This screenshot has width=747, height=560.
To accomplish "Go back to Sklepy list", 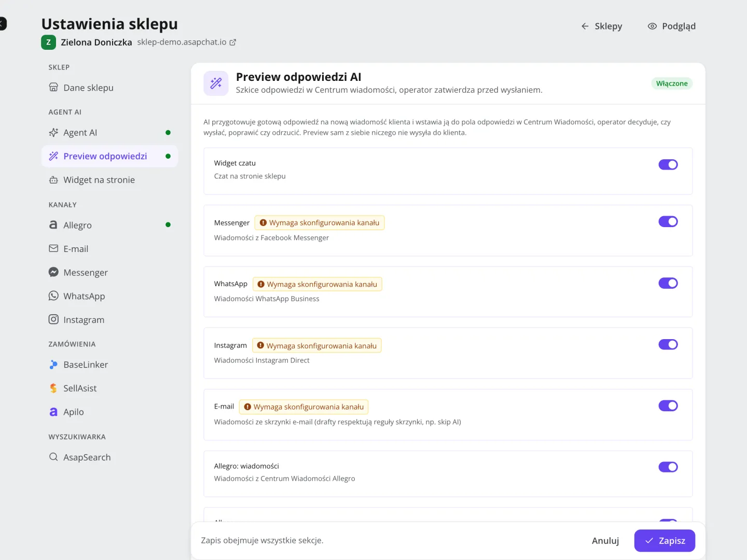I will click(x=602, y=26).
